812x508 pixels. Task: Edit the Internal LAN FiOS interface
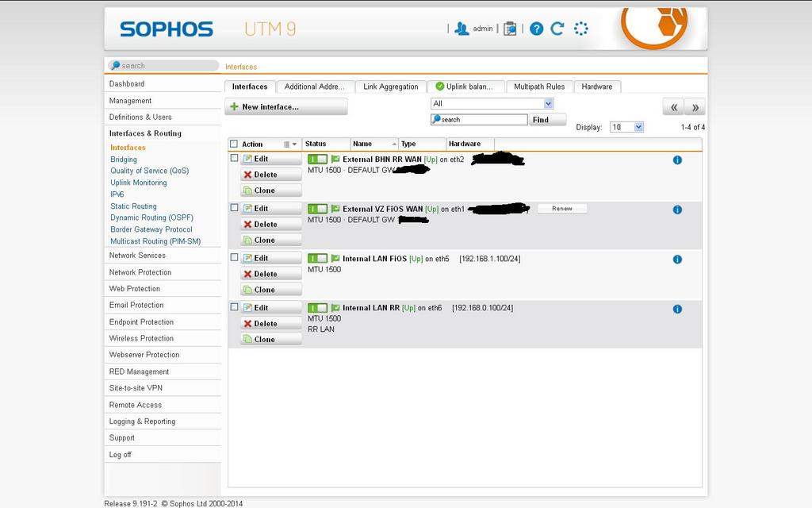click(271, 258)
